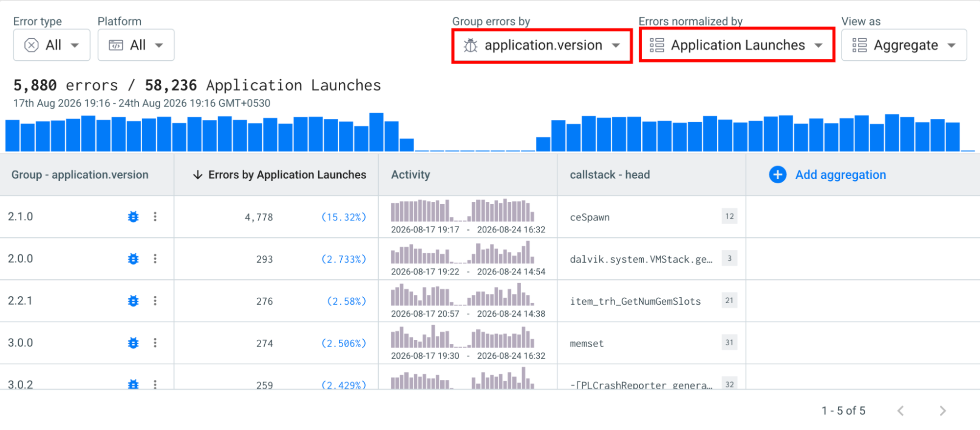Open Errors normalized by Application Launches dropdown
980x430 pixels.
pyautogui.click(x=737, y=45)
